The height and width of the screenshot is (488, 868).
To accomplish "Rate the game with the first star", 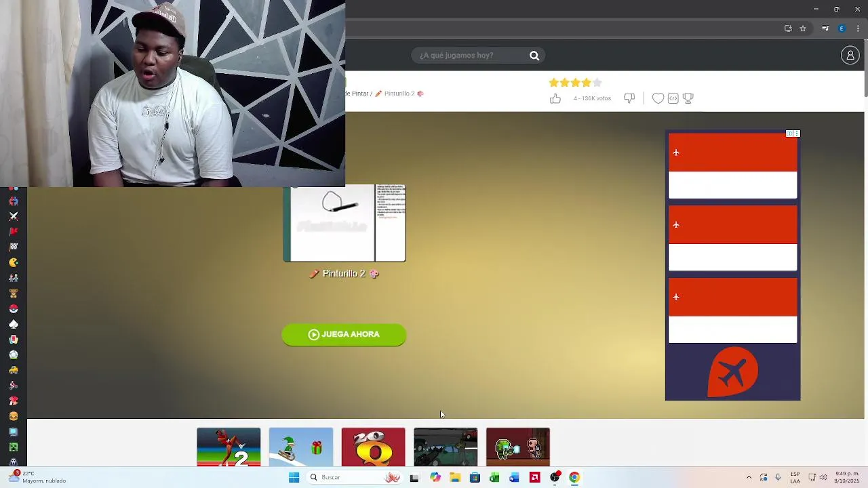I will [553, 83].
